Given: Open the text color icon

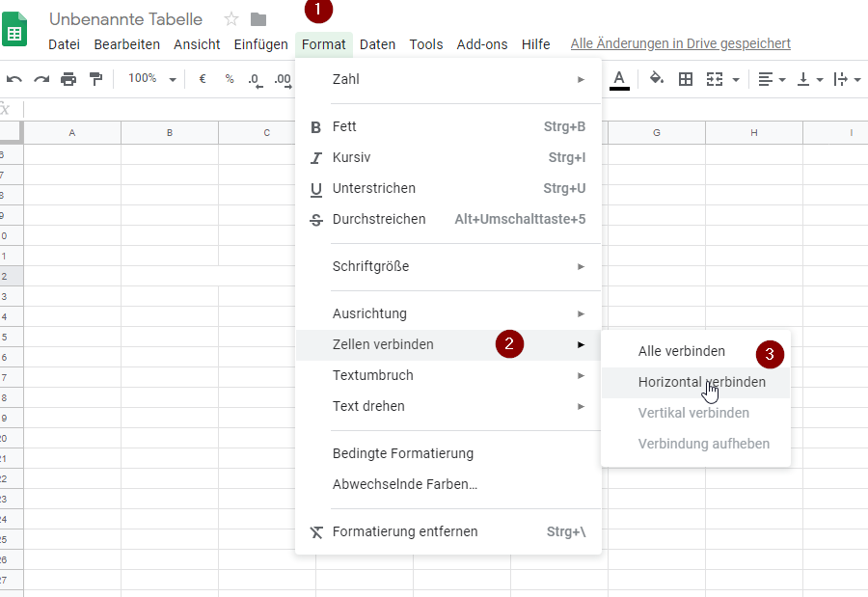Looking at the screenshot, I should pos(619,80).
